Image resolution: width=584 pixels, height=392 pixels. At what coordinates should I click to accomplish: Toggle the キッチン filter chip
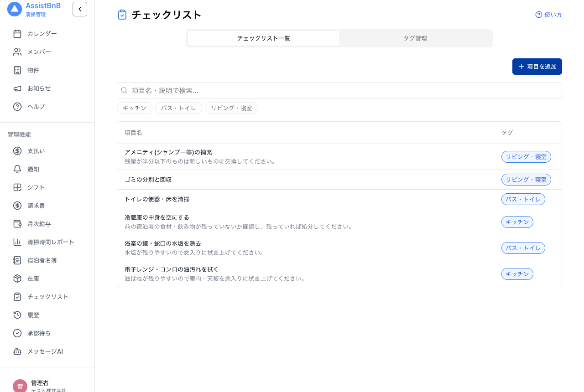[x=135, y=108]
